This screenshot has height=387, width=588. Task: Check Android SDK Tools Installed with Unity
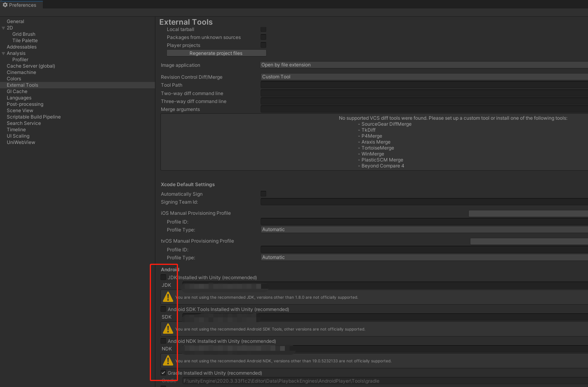click(x=163, y=309)
